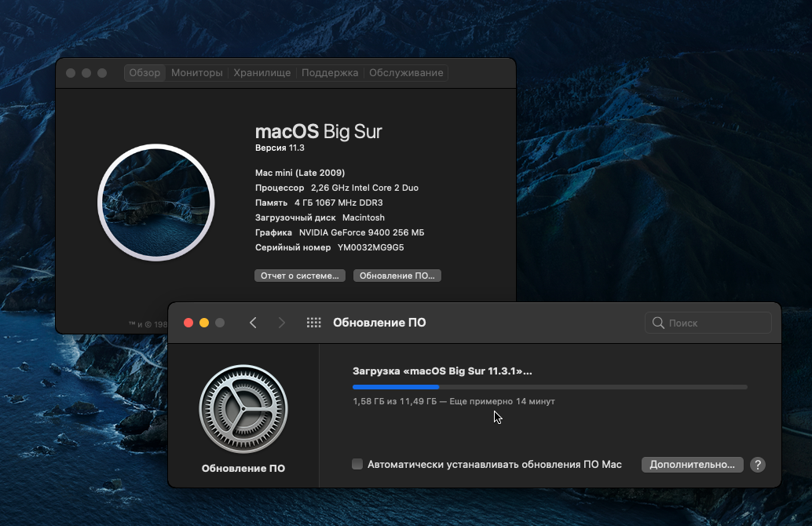
Task: Focus the Поиск search field
Action: (708, 323)
